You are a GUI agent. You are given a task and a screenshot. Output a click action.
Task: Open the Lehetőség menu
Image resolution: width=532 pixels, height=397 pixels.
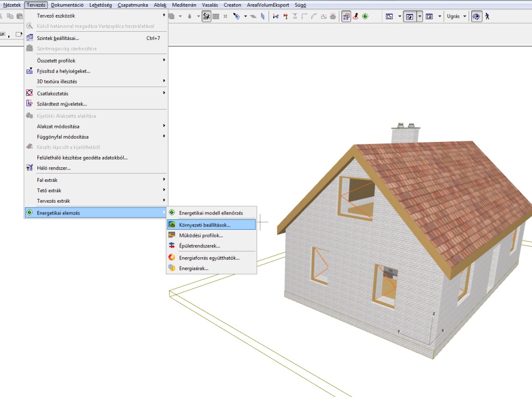(x=100, y=5)
